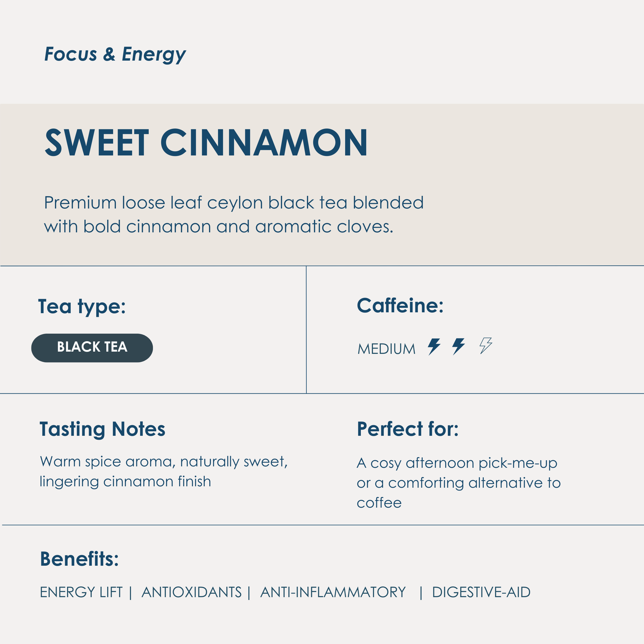Select the DIGESTIVE-AID benefit

click(481, 592)
